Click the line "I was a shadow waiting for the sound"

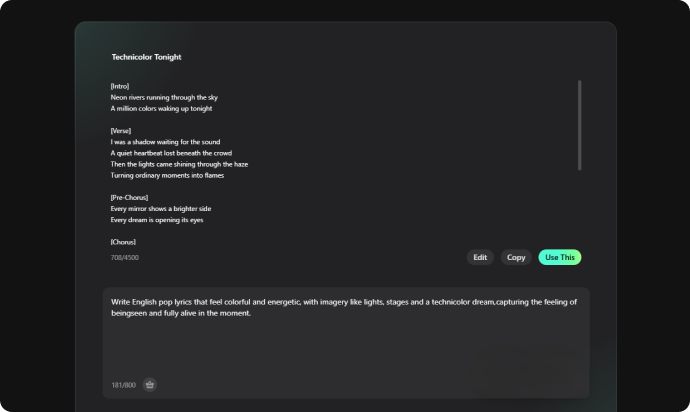click(x=165, y=142)
